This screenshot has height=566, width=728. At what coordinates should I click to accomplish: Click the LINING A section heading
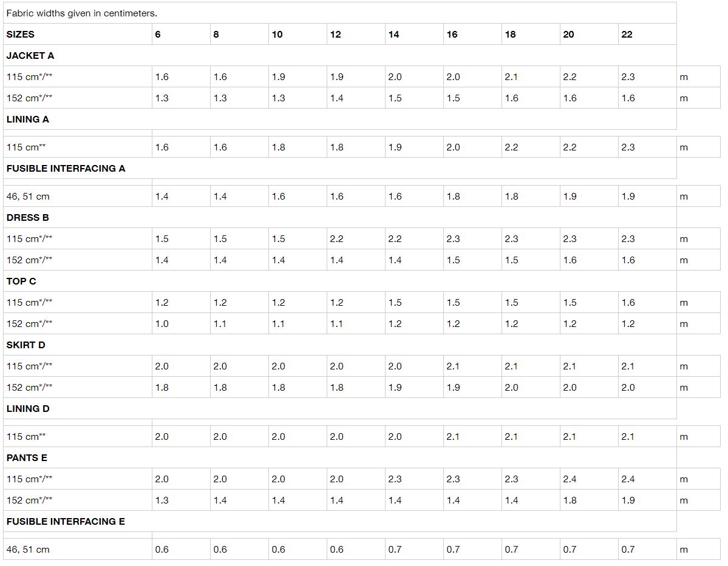28,120
